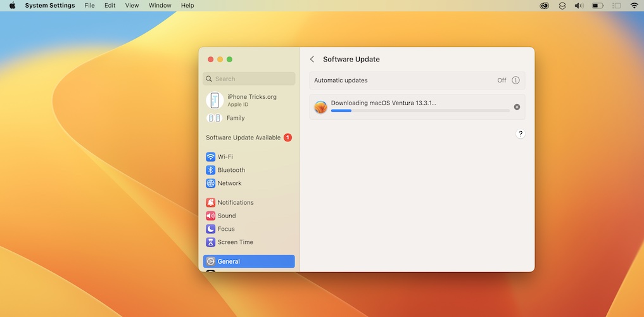Image resolution: width=644 pixels, height=317 pixels.
Task: Click the magnifying glass search icon
Action: click(208, 79)
